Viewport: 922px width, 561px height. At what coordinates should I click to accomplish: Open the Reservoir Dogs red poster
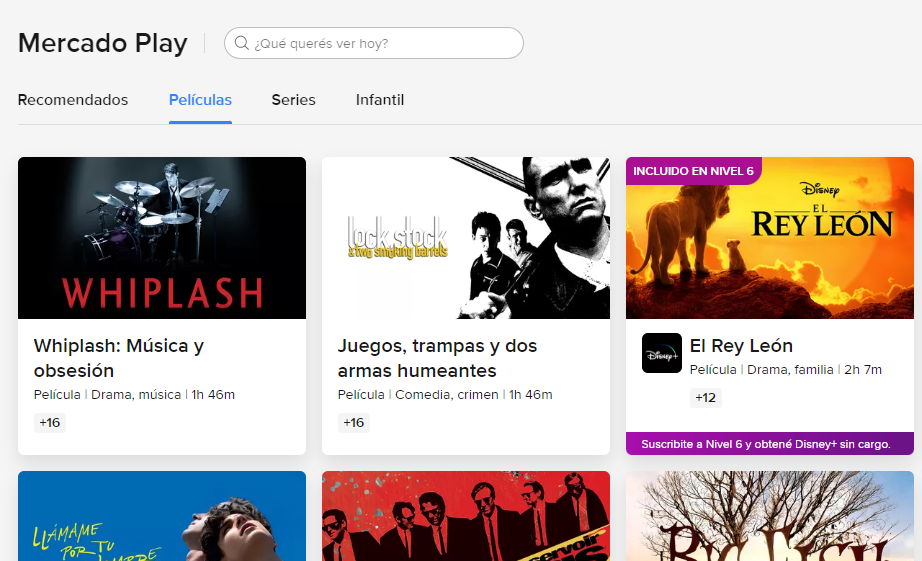click(466, 516)
